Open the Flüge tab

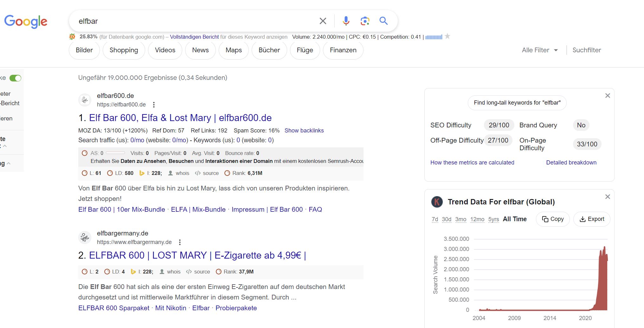(x=305, y=50)
